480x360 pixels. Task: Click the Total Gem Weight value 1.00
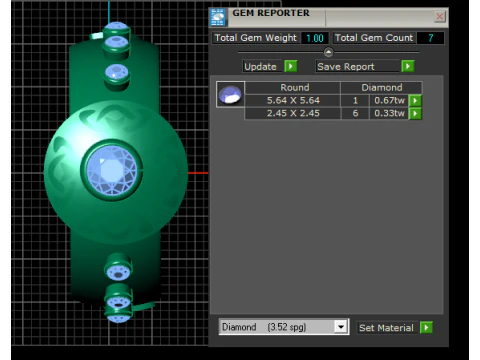click(315, 38)
